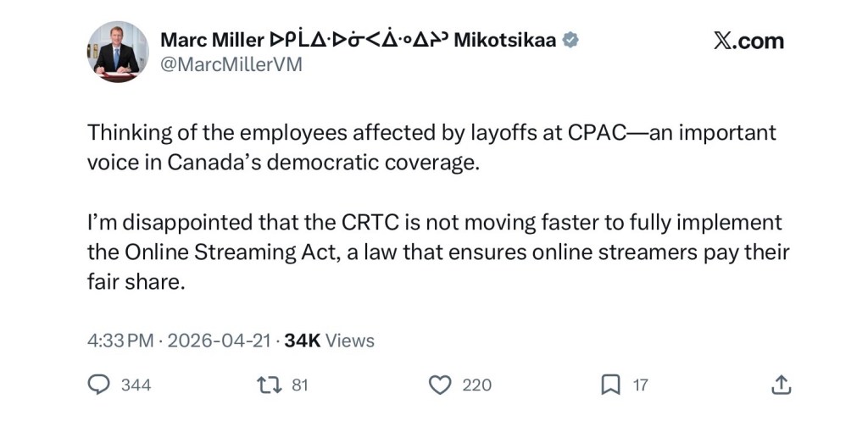Open the share menu via the upload arrow icon
The height and width of the screenshot is (421, 868).
780,385
